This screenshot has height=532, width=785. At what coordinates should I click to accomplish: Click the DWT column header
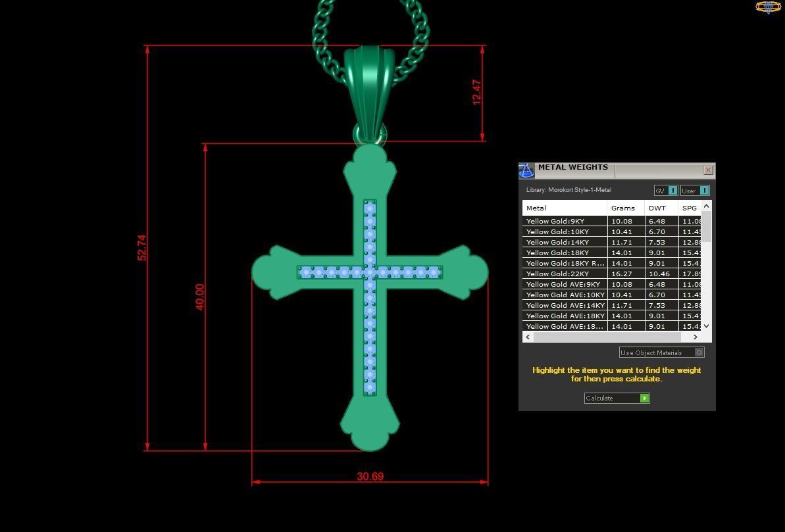(x=661, y=208)
